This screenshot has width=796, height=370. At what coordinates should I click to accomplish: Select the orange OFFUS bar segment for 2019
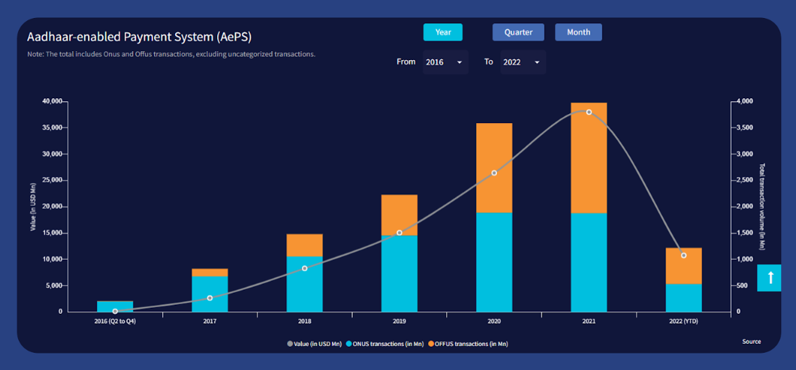tap(399, 215)
